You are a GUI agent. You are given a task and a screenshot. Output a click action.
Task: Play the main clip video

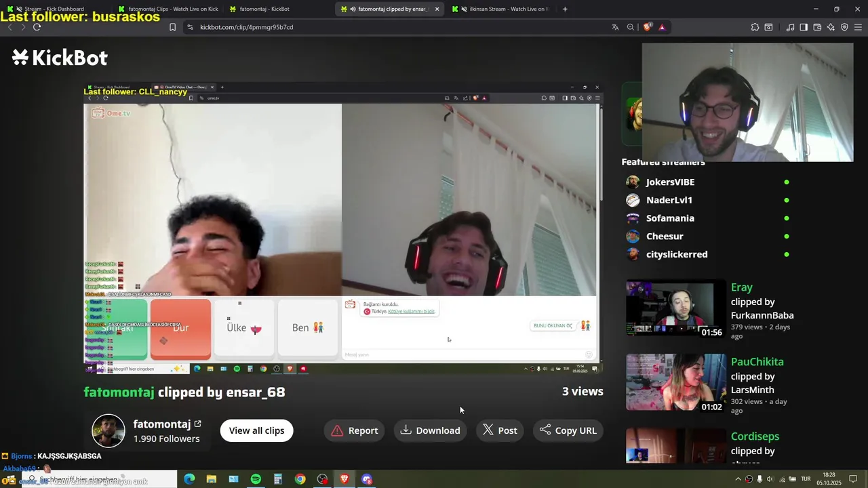click(x=343, y=228)
